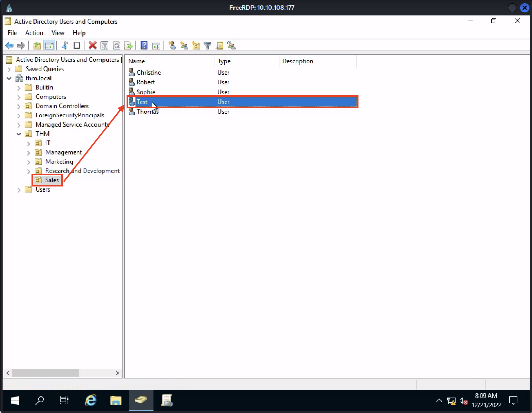Viewport: 532px width, 413px height.
Task: Click the Paste clipboard toolbar icon
Action: pos(77,45)
